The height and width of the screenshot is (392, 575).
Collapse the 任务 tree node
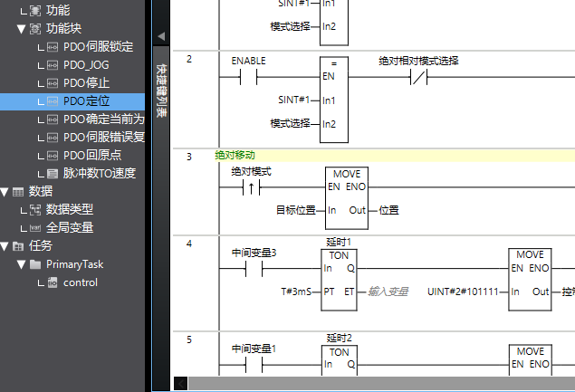[x=5, y=246]
